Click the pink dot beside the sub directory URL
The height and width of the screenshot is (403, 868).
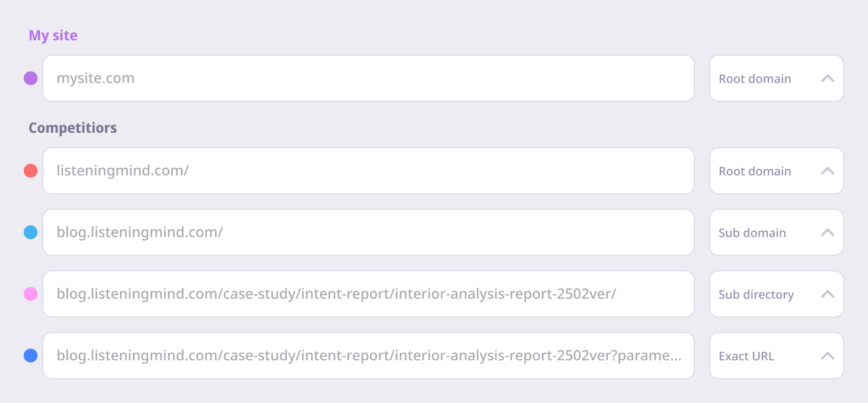[x=31, y=294]
